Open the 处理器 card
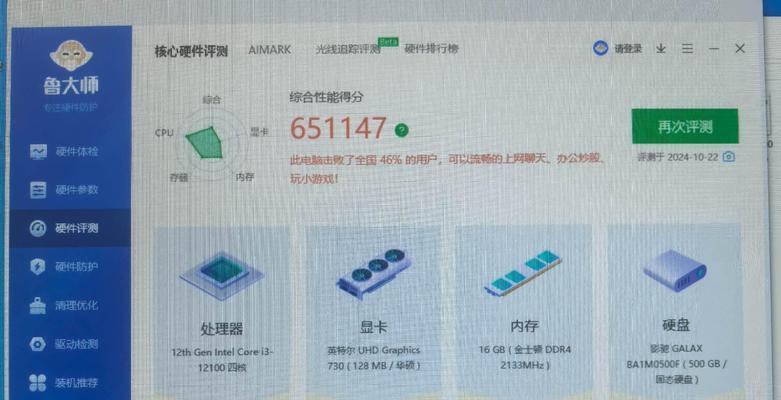 [x=222, y=313]
